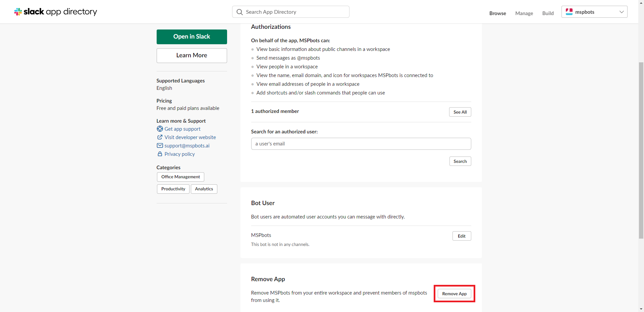
Task: Open the Build menu
Action: (x=547, y=13)
